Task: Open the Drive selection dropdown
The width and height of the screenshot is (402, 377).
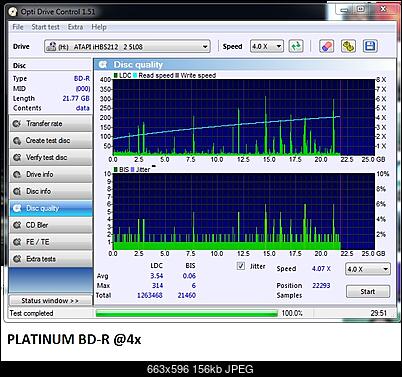Action: tap(127, 47)
